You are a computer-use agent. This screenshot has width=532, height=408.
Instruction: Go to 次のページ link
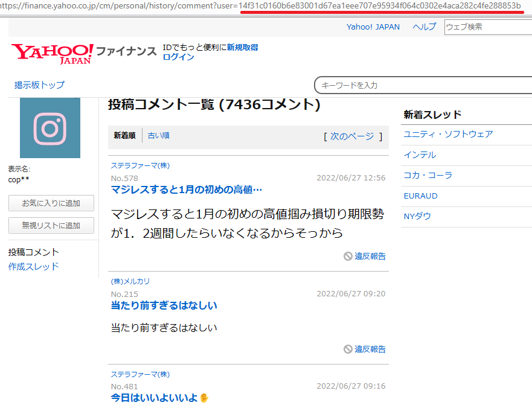pyautogui.click(x=352, y=136)
